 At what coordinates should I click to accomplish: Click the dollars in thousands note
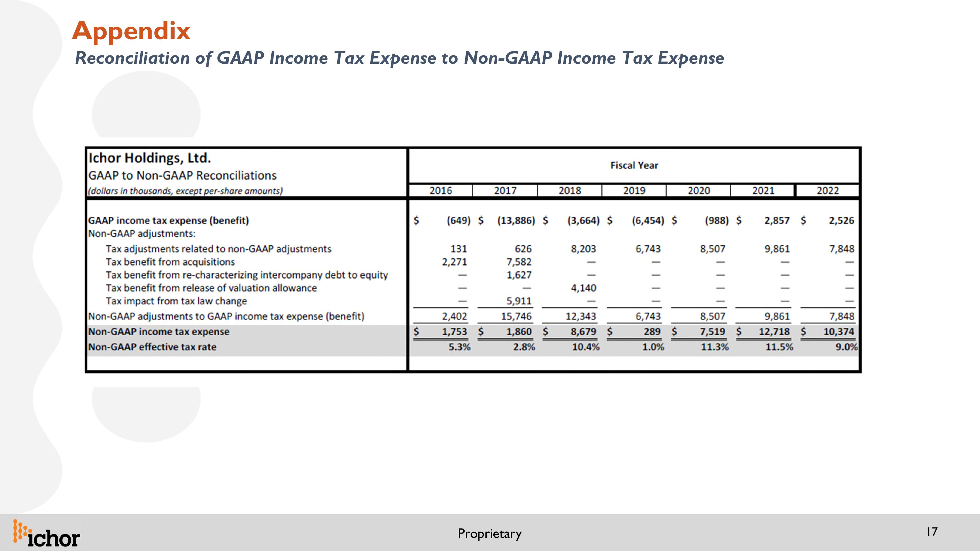[185, 191]
